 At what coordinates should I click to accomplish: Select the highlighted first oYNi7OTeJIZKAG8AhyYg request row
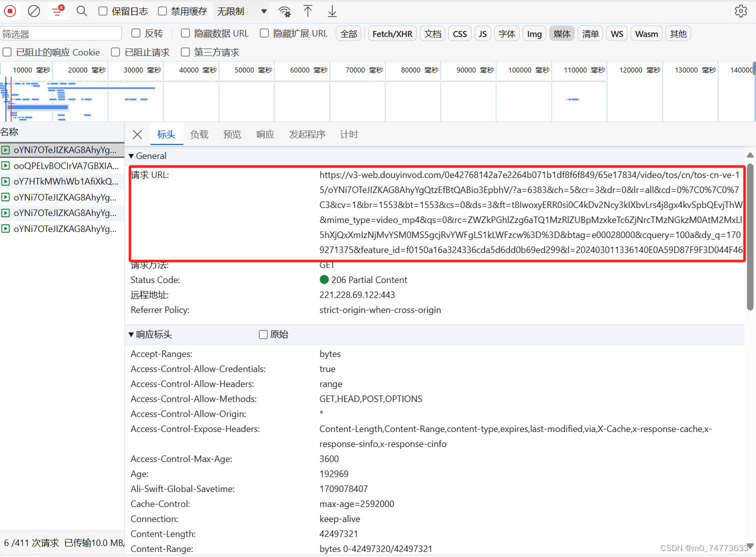point(62,149)
